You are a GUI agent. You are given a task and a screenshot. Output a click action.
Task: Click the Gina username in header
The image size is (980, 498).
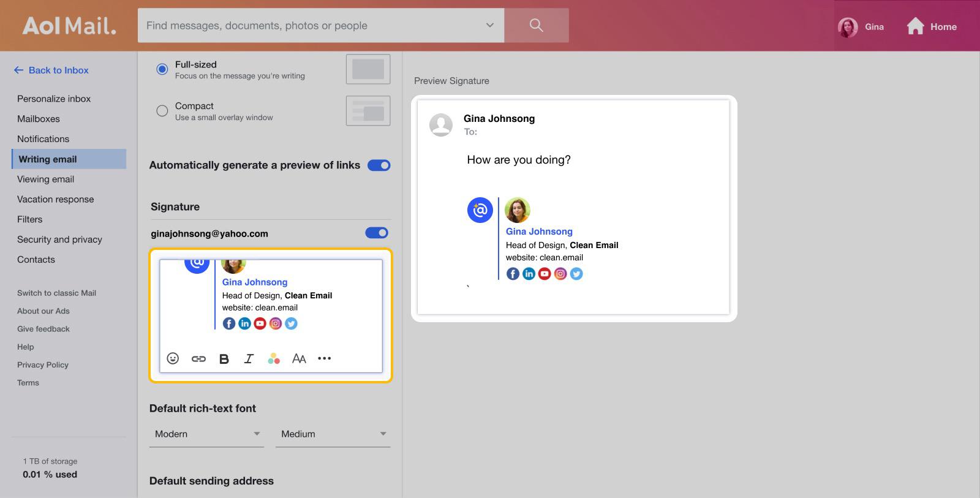[x=874, y=27]
